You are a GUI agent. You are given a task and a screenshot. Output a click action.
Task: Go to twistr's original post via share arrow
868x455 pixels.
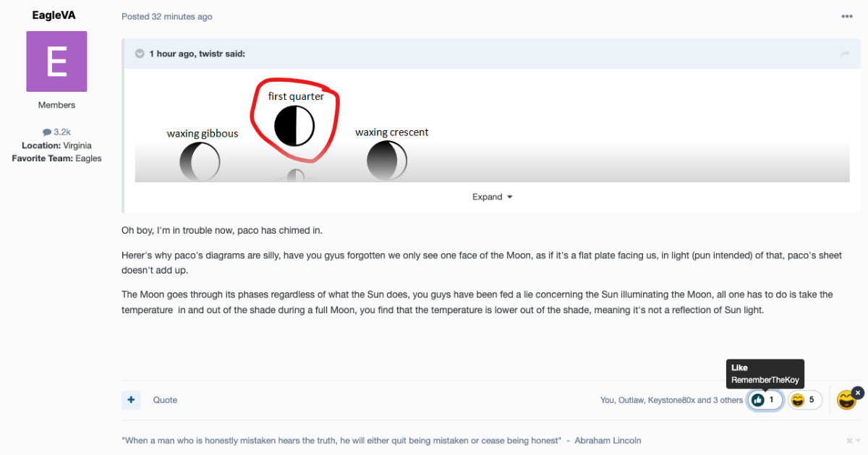click(844, 54)
